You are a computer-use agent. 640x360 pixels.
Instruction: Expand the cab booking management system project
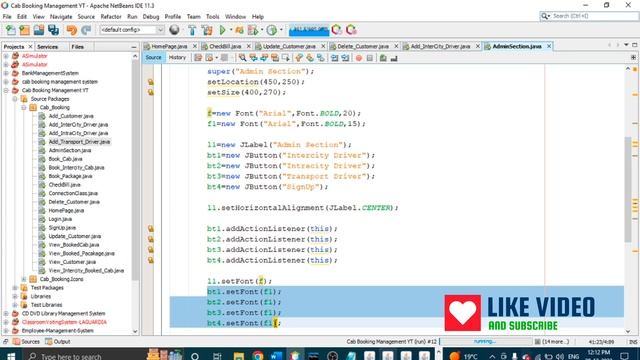(x=6, y=82)
